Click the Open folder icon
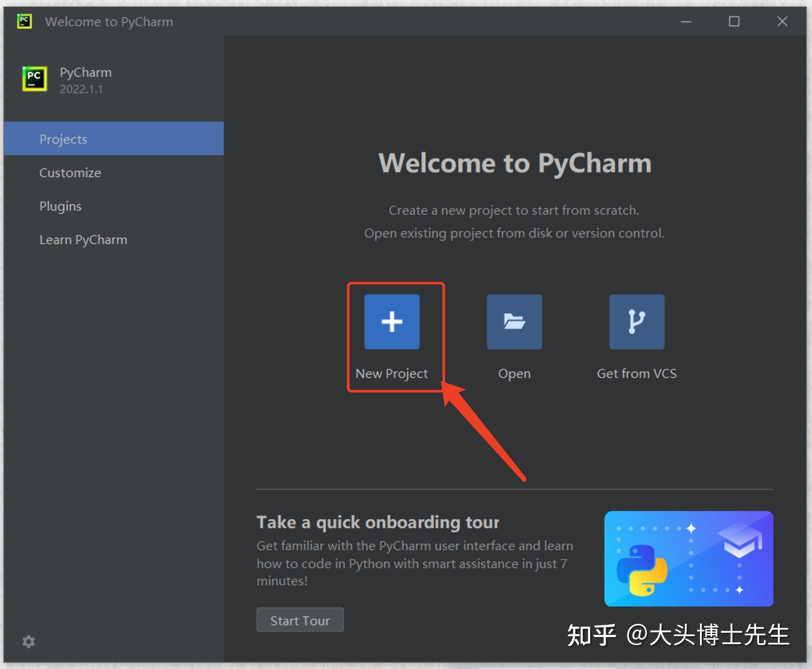The width and height of the screenshot is (812, 669). coord(514,322)
